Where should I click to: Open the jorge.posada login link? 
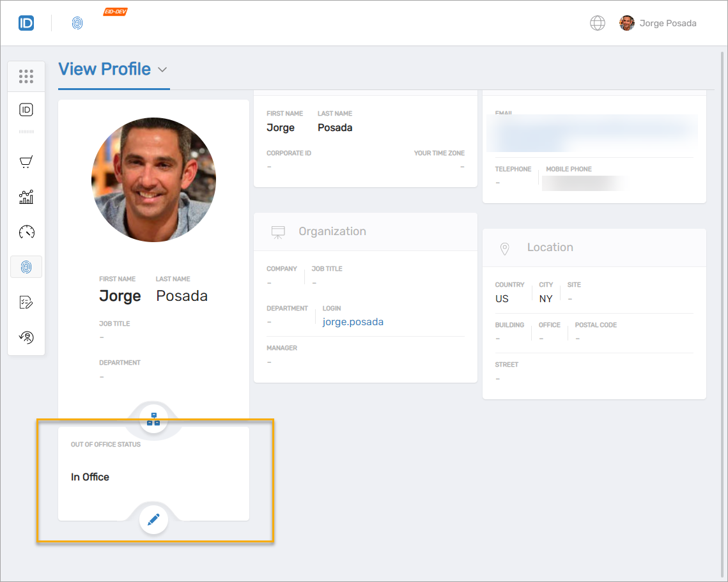tap(353, 321)
